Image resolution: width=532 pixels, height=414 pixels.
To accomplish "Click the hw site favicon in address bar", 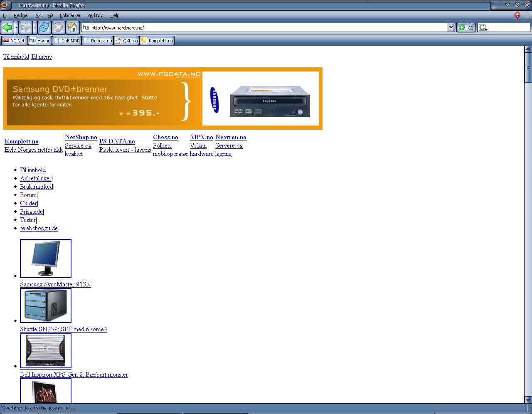I will pos(86,27).
